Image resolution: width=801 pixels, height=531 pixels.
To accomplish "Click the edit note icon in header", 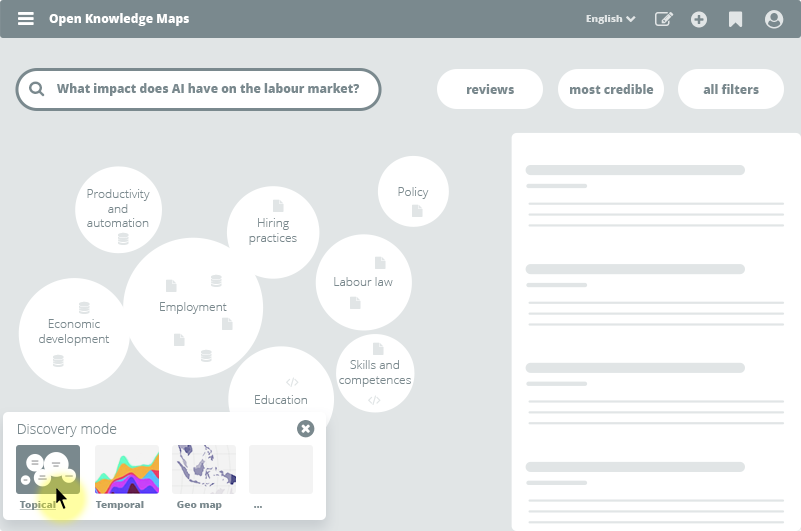I will coord(663,19).
